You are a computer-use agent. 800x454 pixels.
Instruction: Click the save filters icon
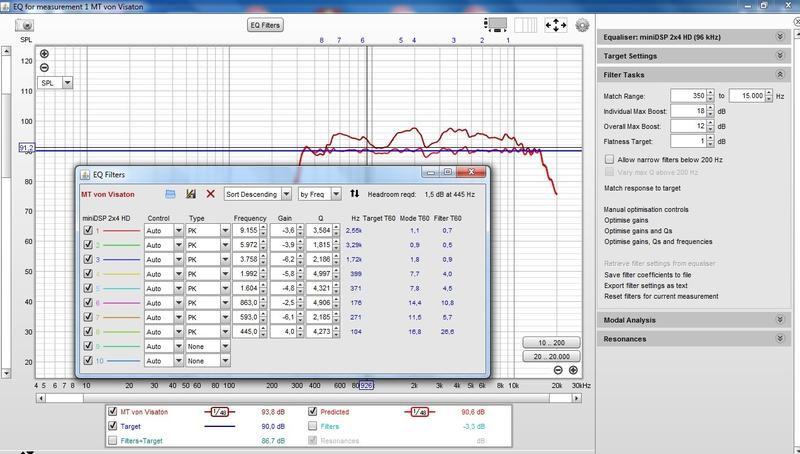(x=190, y=192)
